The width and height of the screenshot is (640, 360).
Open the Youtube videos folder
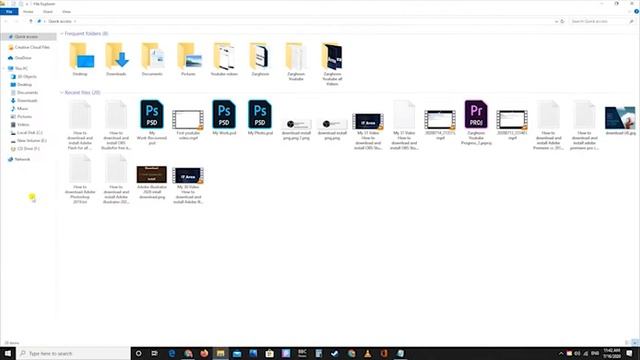tap(224, 59)
